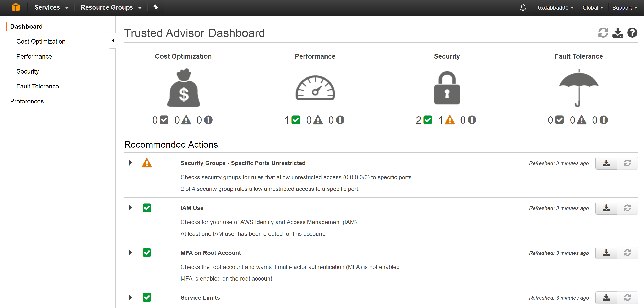This screenshot has height=308, width=644.
Task: Download MFA on Root Account results
Action: pos(606,253)
